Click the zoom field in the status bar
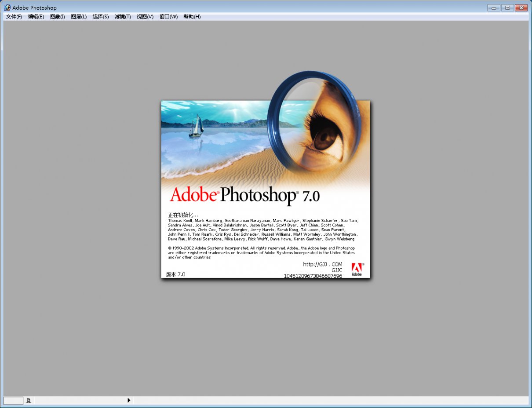Image resolution: width=532 pixels, height=408 pixels. (x=13, y=400)
